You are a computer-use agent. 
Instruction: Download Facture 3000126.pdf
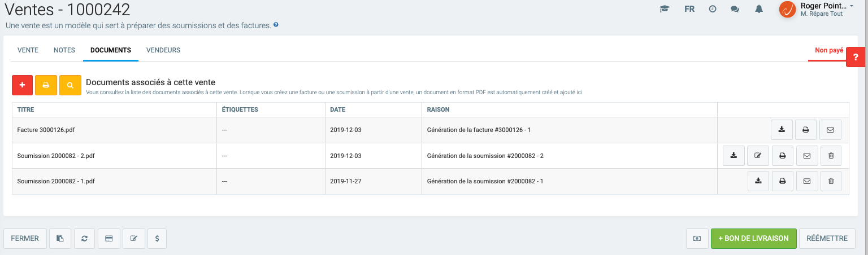[782, 130]
